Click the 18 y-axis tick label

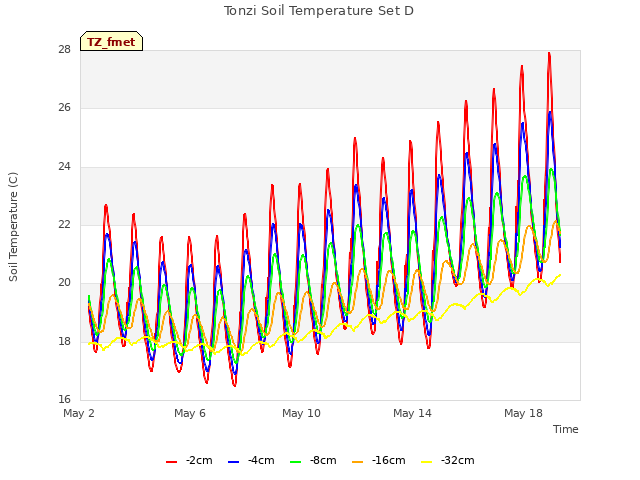(x=64, y=341)
